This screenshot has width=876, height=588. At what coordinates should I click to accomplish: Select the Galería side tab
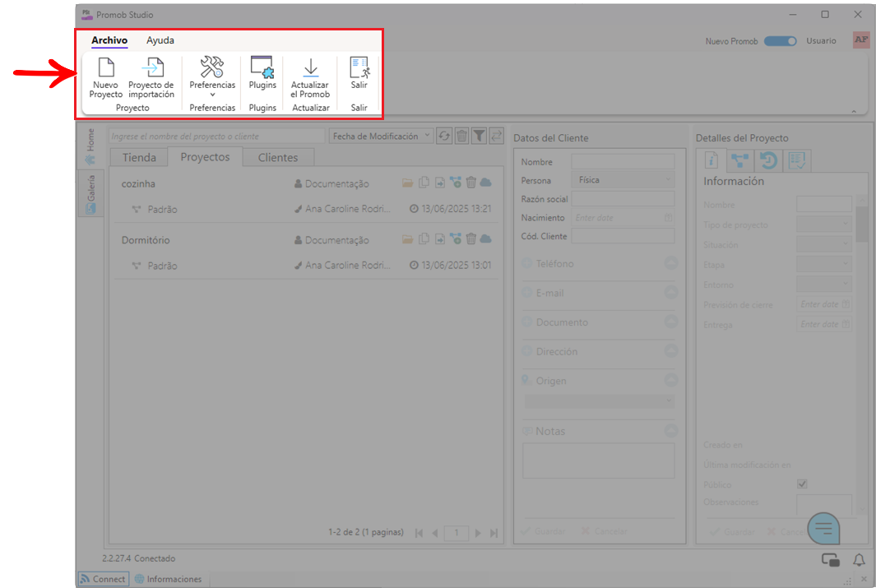click(90, 194)
